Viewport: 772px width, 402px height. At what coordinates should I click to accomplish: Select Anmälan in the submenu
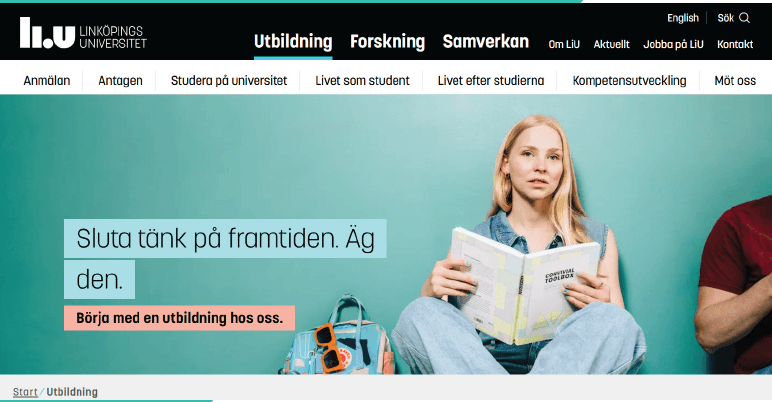click(47, 80)
